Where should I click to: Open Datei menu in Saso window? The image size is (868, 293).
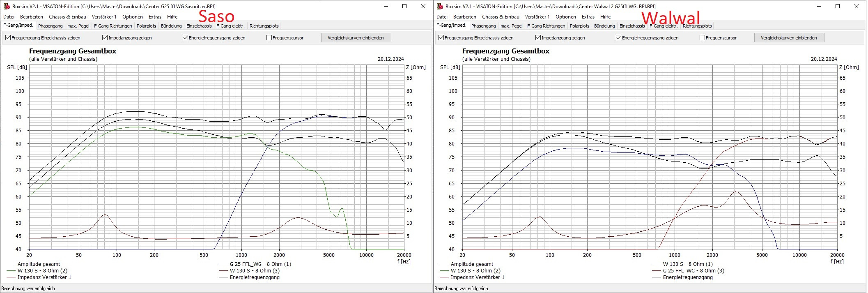click(x=9, y=17)
